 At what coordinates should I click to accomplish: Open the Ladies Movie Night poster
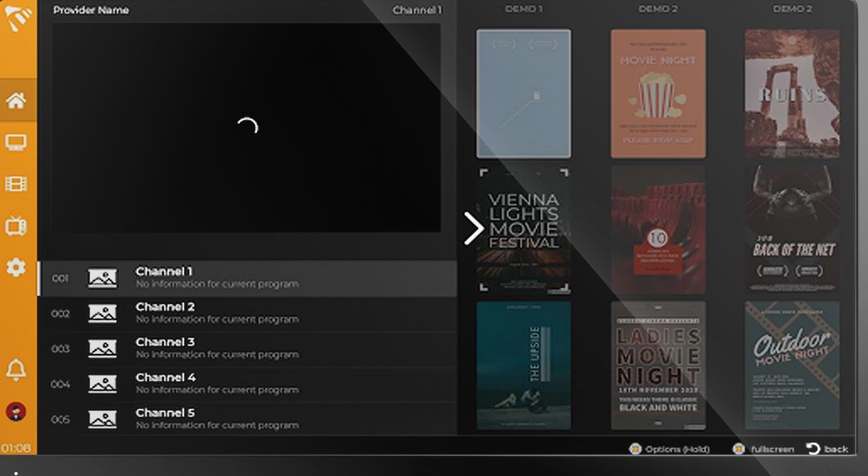658,365
